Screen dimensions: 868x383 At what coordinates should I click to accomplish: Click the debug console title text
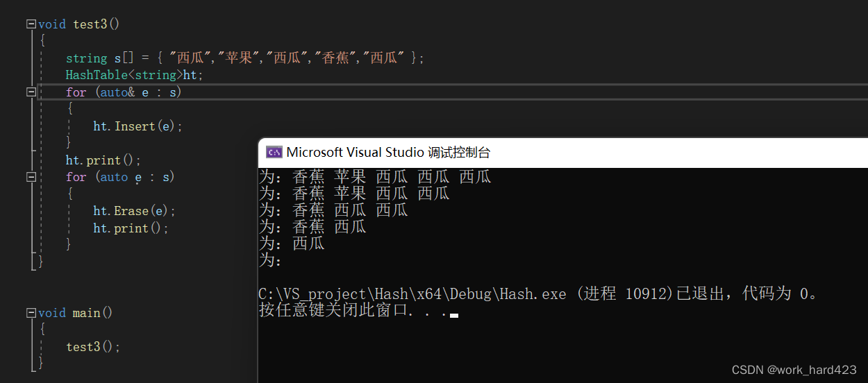[x=388, y=153]
